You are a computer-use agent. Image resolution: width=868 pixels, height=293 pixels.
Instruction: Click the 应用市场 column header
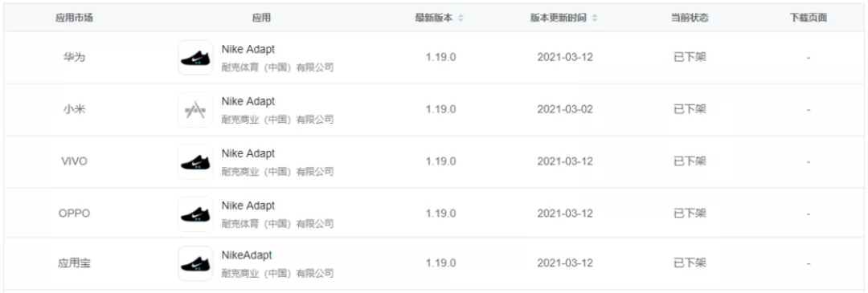[74, 18]
